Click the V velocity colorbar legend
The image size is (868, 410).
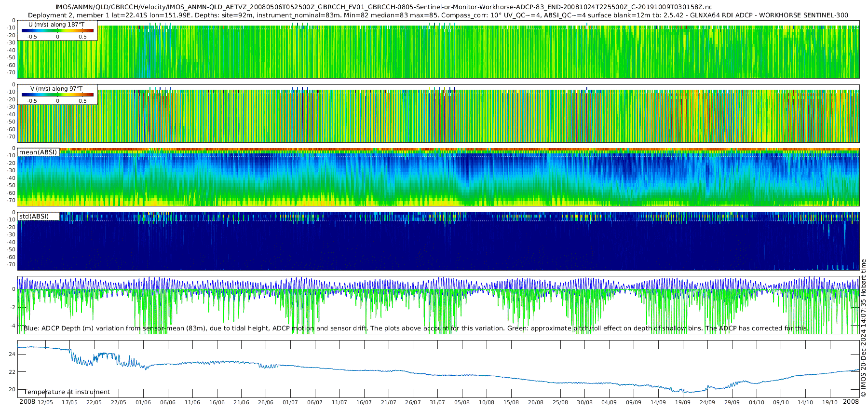(57, 95)
